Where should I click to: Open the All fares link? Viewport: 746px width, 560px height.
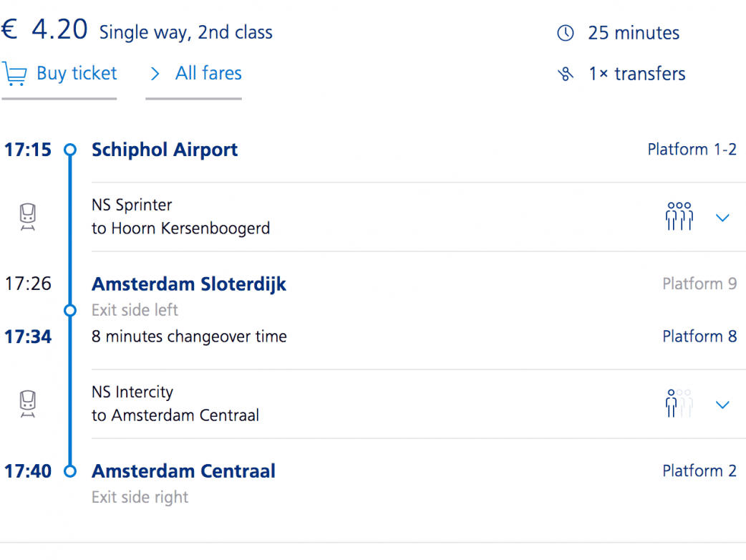pyautogui.click(x=208, y=74)
